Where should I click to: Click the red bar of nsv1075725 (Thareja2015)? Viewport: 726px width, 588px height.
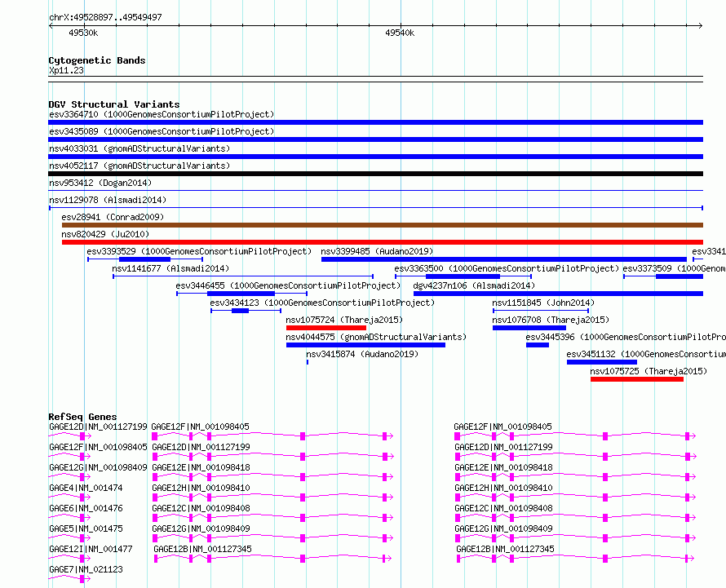click(x=637, y=379)
